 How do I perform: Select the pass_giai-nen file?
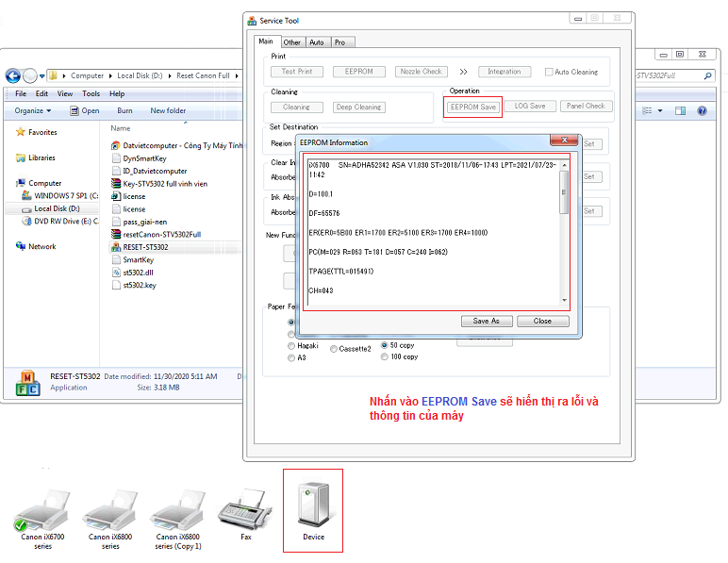click(x=140, y=222)
